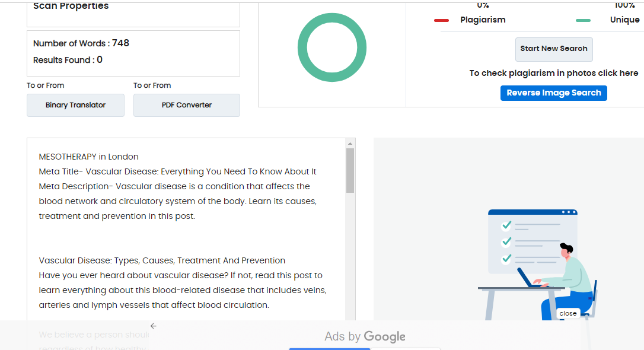Click the 'Scan Properties' heading
Screen dimensions: 644x350
coord(71,6)
